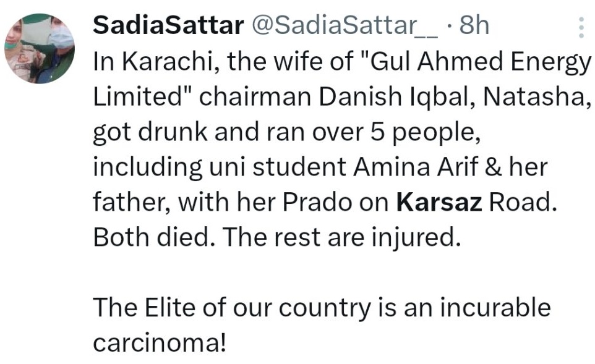
Task: Click the "Amina Arif" name in tweet
Action: click(x=415, y=167)
